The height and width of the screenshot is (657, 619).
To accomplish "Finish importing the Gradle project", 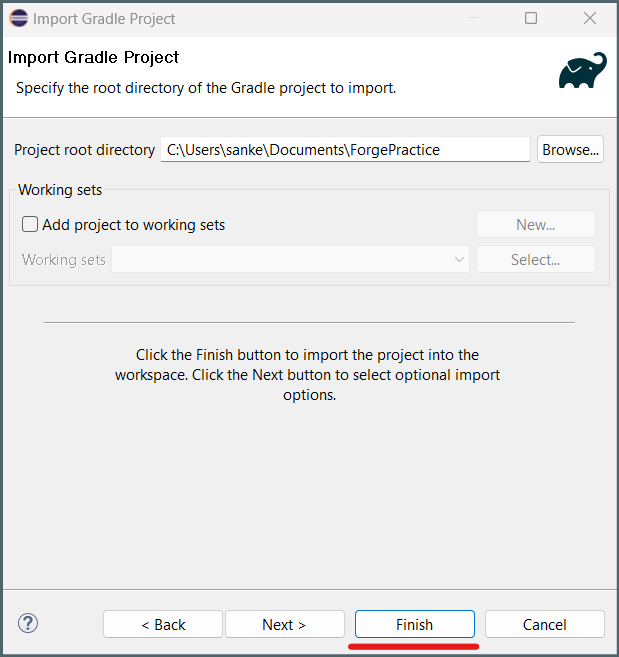I will [x=414, y=624].
